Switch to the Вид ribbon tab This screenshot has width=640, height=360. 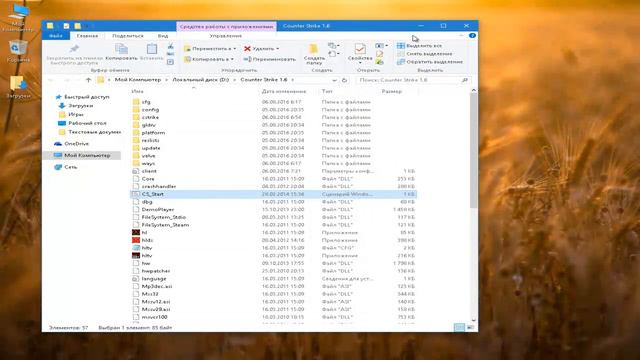pos(163,36)
